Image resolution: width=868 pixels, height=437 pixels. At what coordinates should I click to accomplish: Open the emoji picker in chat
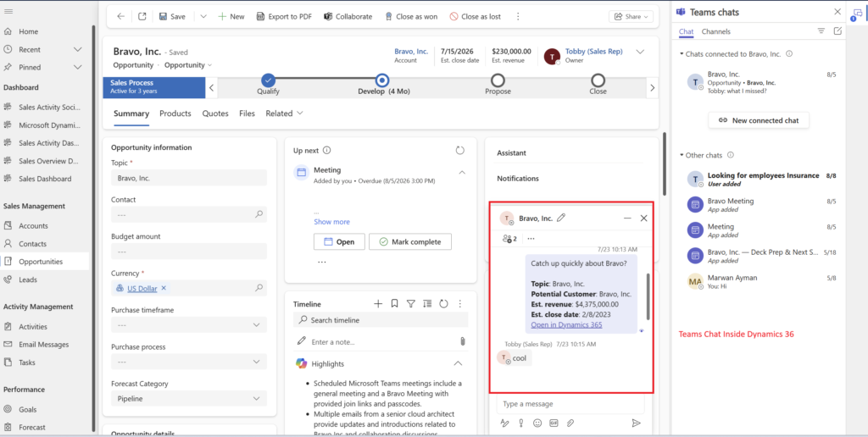[537, 423]
